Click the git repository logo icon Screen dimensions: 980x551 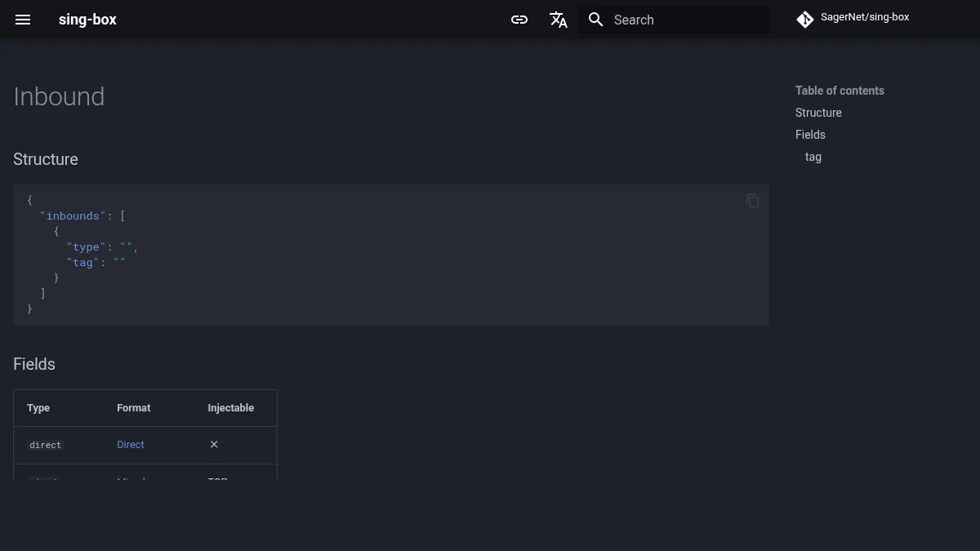point(805,20)
